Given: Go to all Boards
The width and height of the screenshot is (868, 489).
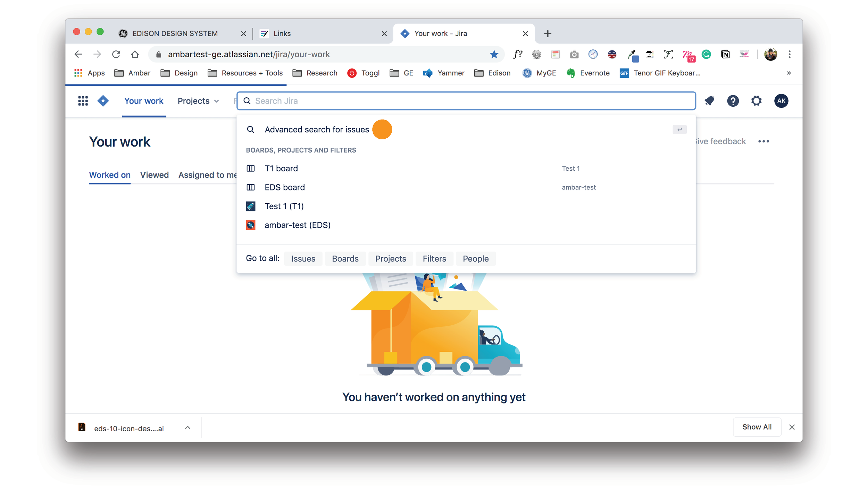Looking at the screenshot, I should point(345,259).
